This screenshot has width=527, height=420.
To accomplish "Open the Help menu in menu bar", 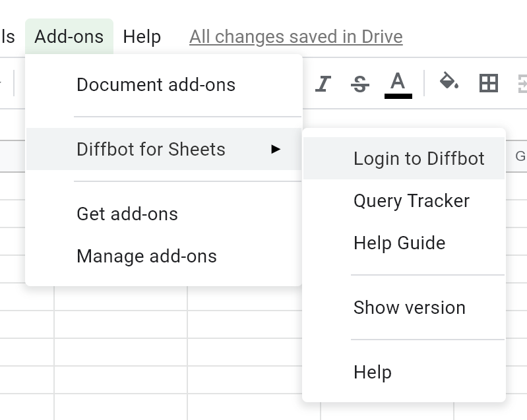I will pos(142,37).
